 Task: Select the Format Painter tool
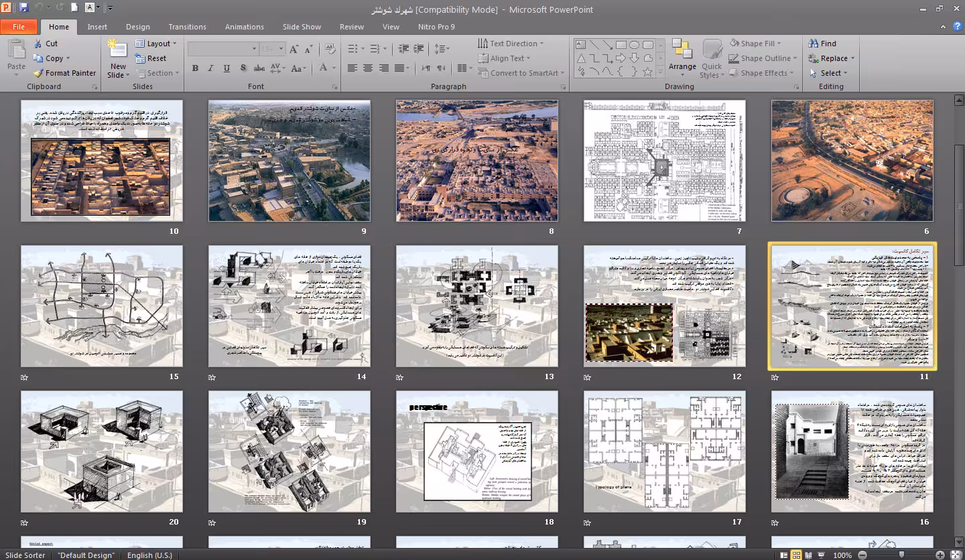click(x=65, y=73)
